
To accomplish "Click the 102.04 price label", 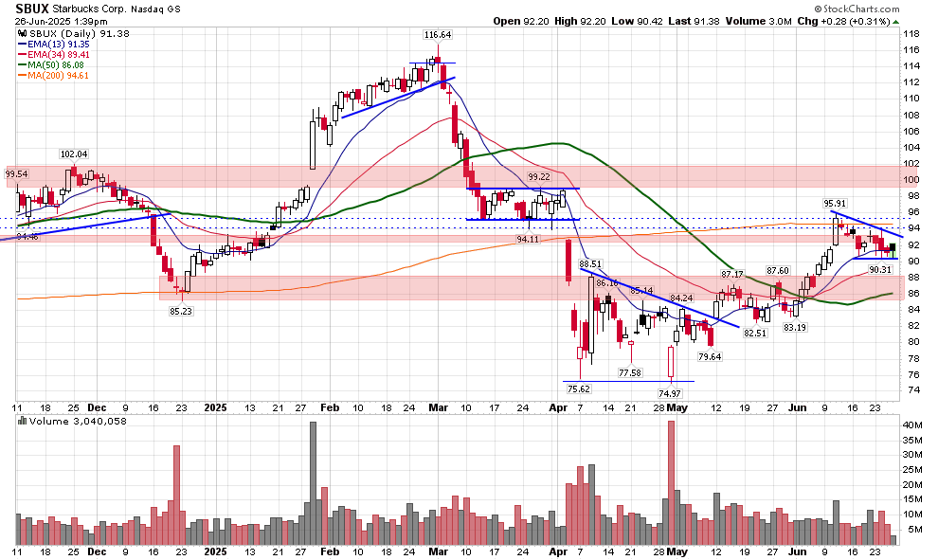I will 74,154.
